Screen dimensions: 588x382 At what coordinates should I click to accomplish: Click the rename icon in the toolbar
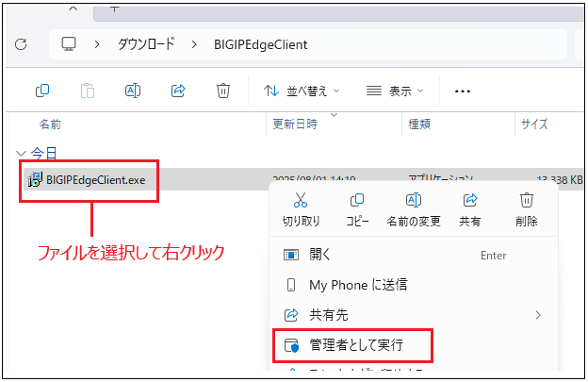tap(133, 91)
